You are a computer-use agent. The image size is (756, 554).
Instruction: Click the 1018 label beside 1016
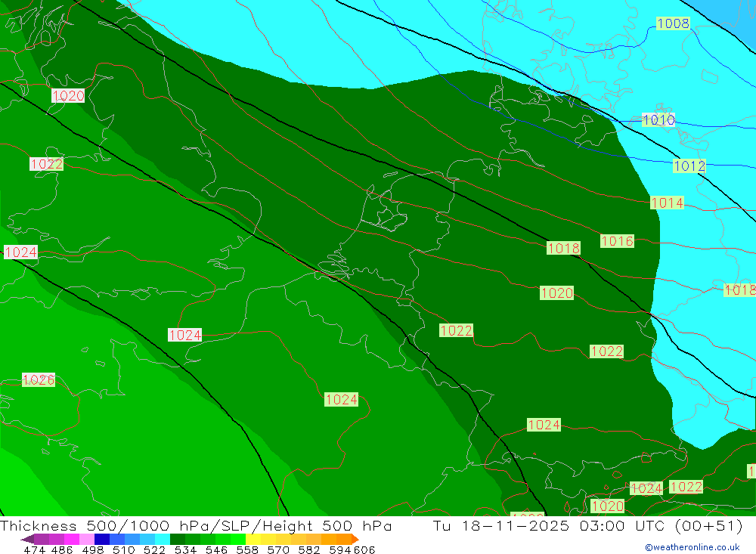click(x=564, y=249)
